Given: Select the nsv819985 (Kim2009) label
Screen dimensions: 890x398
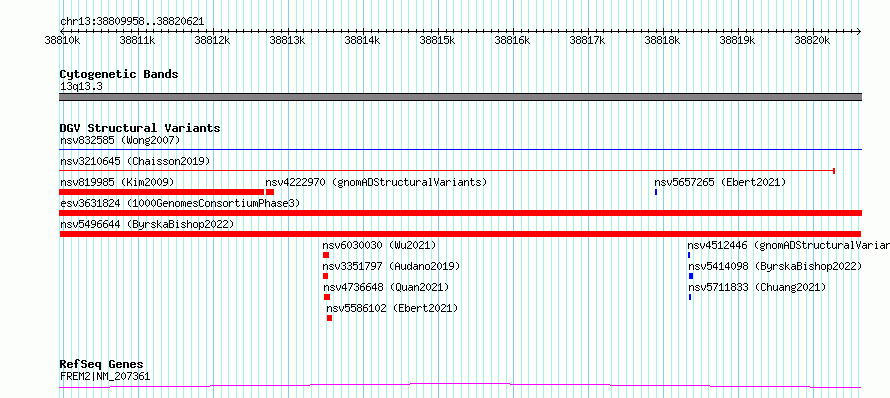Looking at the screenshot, I should 117,182.
